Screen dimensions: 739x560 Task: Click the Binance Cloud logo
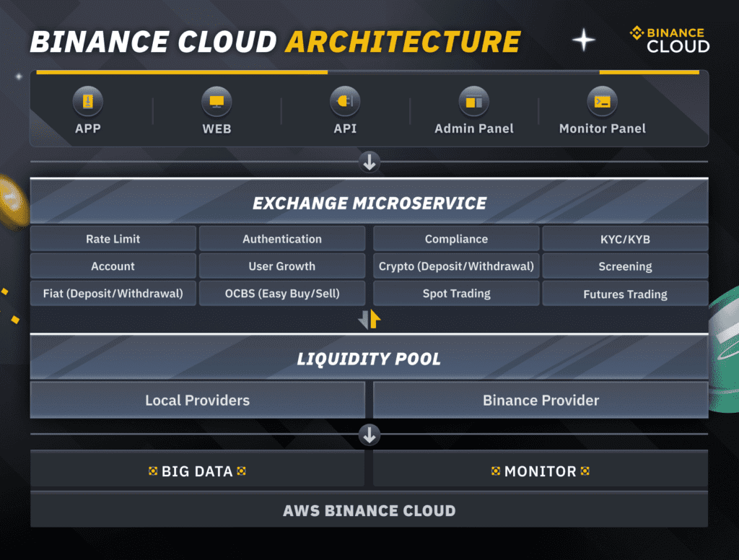click(670, 40)
